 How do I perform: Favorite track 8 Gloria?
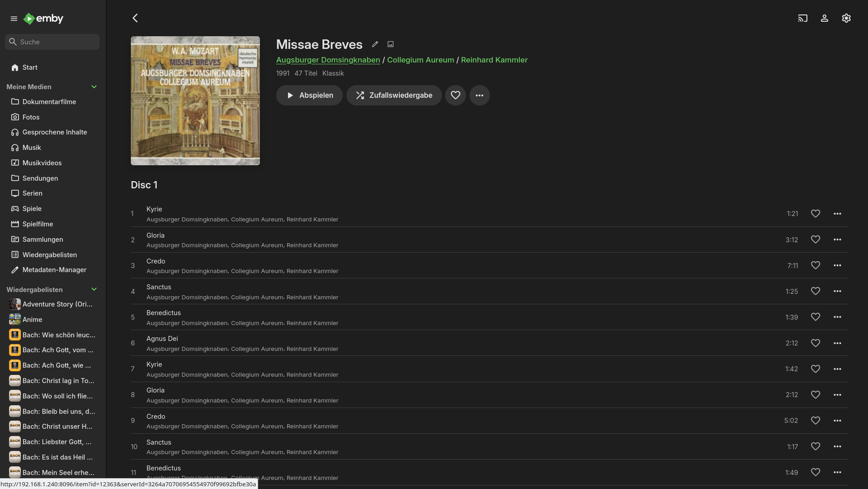(815, 395)
